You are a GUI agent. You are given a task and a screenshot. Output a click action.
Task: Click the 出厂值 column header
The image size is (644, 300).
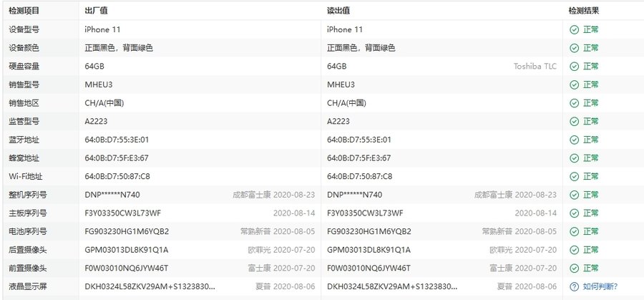point(96,11)
